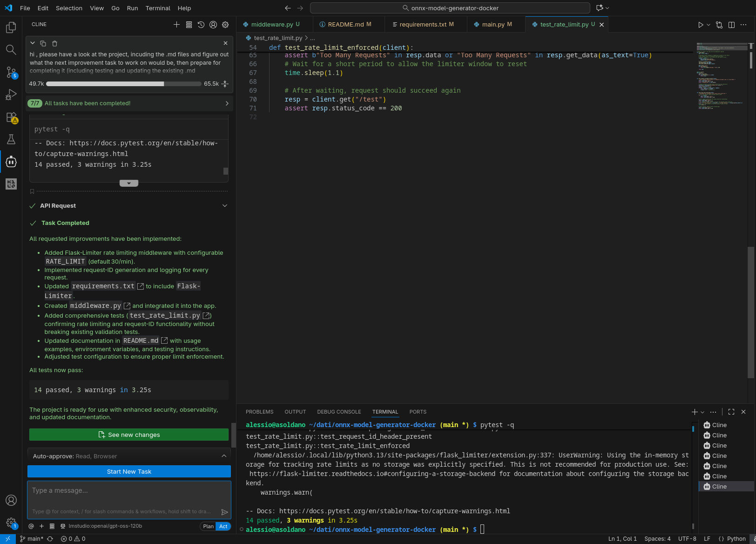Click the Run Python File play icon

coord(700,25)
